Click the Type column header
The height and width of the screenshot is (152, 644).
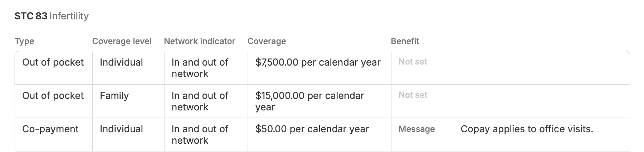pyautogui.click(x=24, y=41)
